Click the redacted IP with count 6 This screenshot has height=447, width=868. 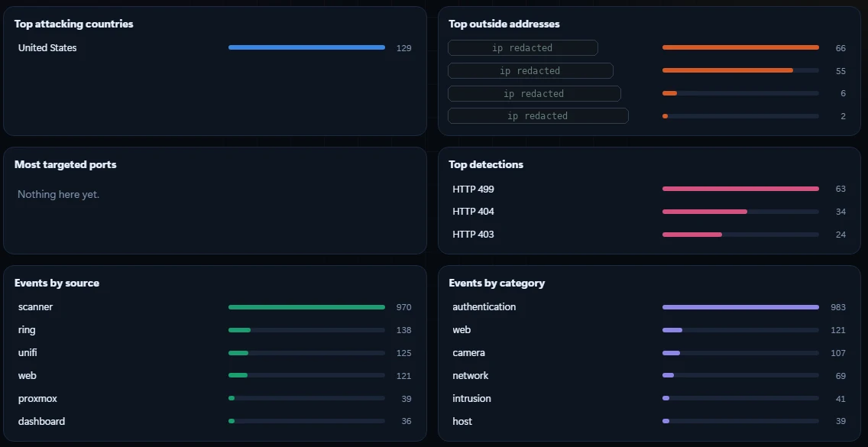[x=534, y=94]
